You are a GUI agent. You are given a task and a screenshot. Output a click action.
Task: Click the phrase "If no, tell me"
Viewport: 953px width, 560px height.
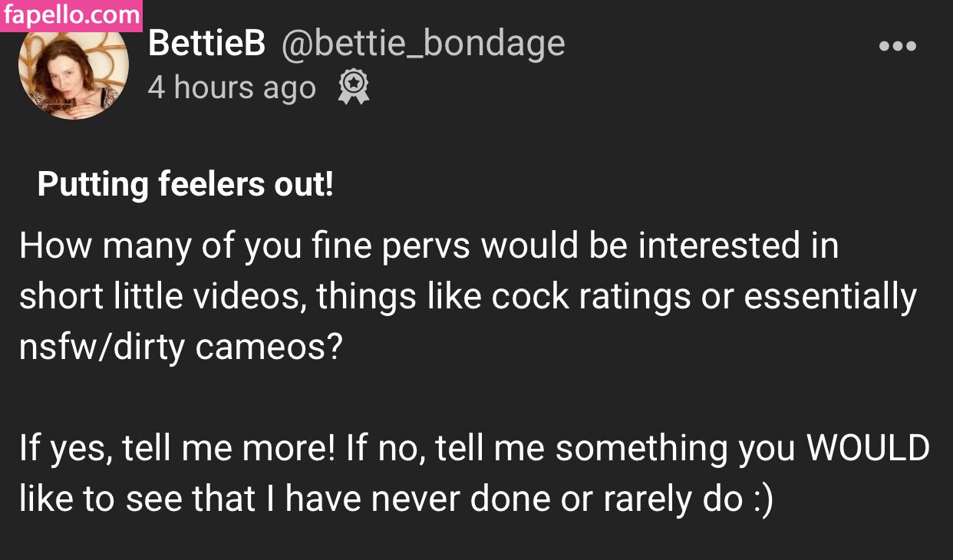(447, 449)
